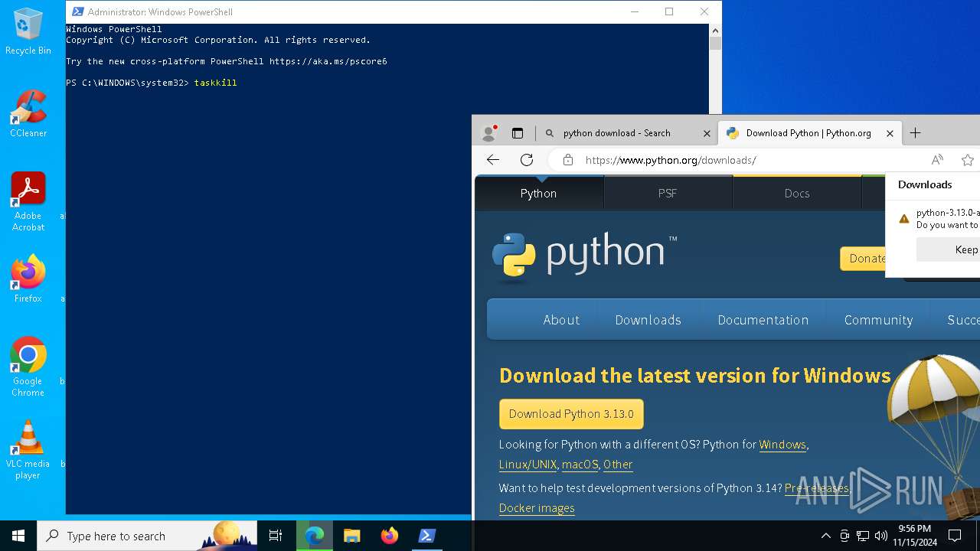
Task: Click the taskbar search box
Action: pos(147,536)
